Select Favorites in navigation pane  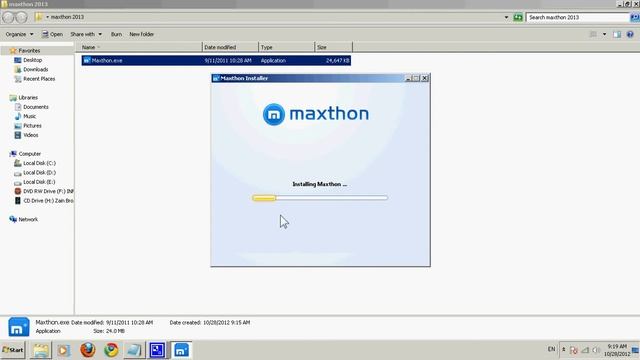[x=29, y=51]
